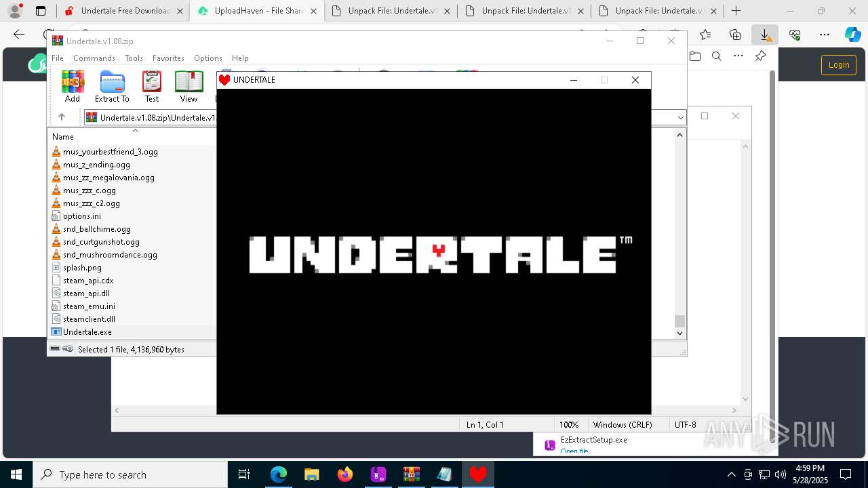Go back in Edge browser

coord(19,35)
